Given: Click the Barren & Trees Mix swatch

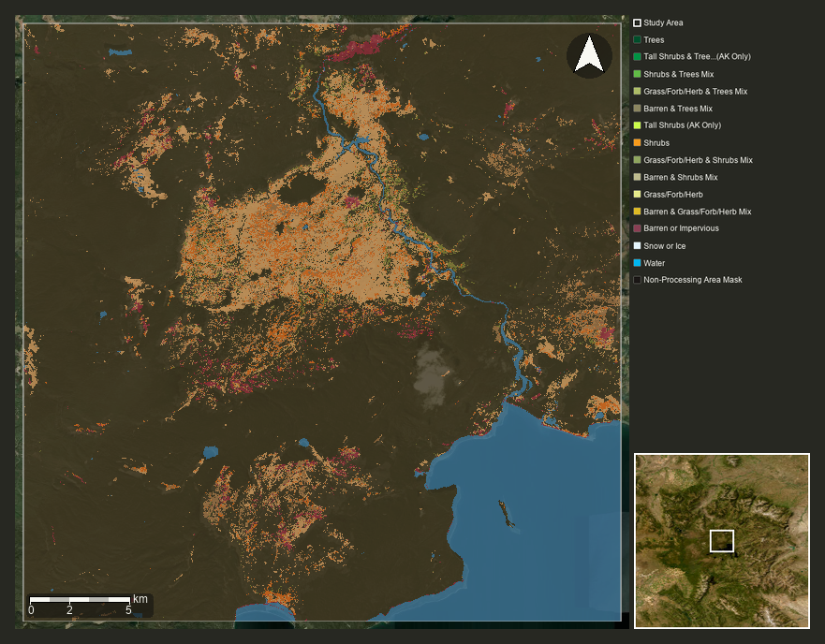Looking at the screenshot, I should [x=637, y=109].
